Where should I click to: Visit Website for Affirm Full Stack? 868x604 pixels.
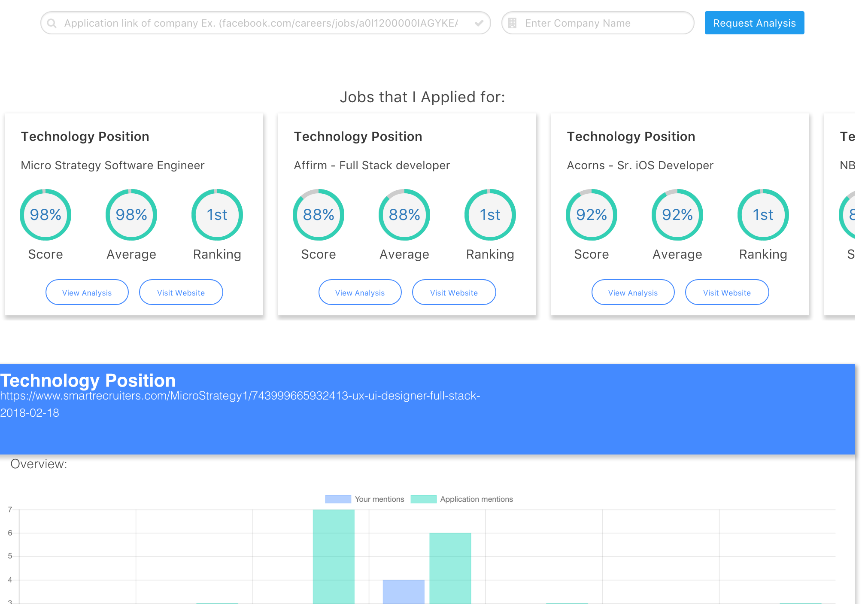pyautogui.click(x=454, y=293)
